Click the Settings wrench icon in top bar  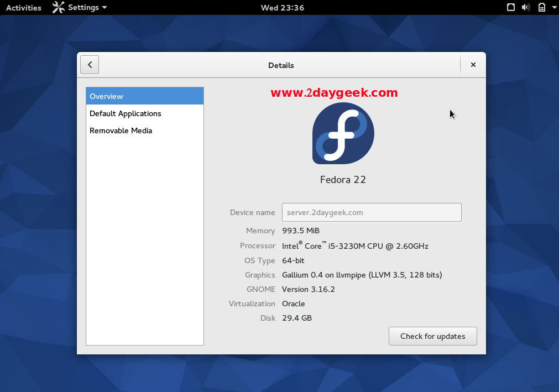click(58, 8)
